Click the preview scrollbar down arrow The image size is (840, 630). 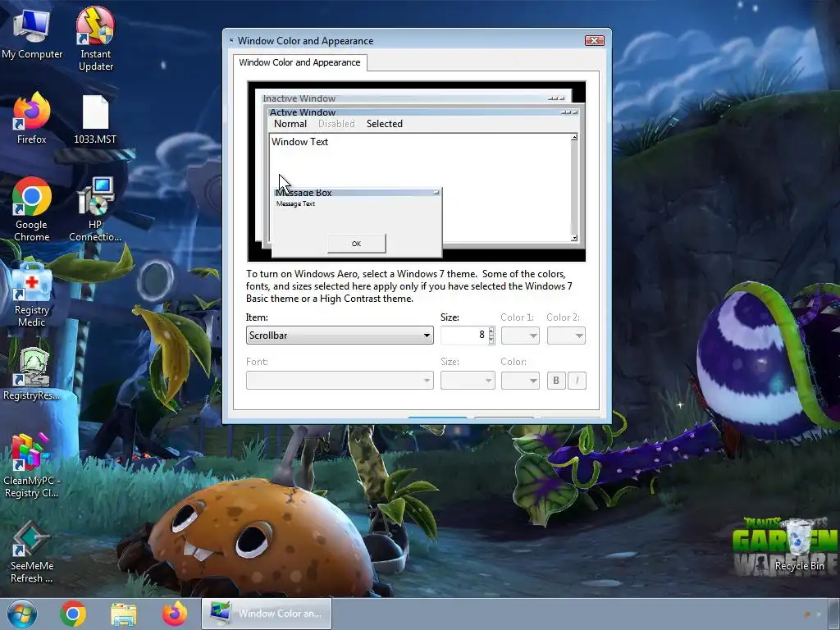573,238
